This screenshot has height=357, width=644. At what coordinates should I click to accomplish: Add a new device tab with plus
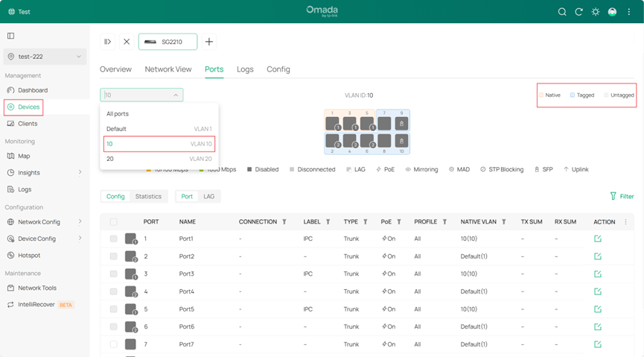click(209, 42)
